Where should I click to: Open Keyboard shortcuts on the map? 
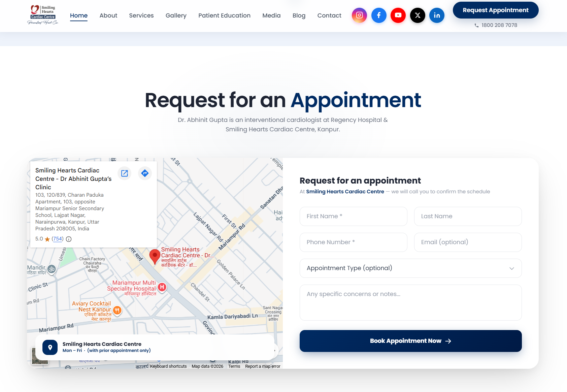point(168,366)
